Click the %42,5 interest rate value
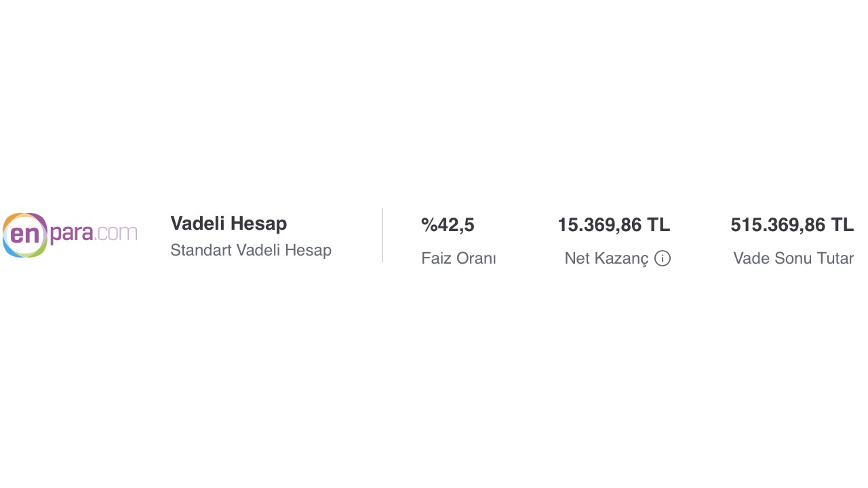The image size is (868, 488). [x=448, y=225]
